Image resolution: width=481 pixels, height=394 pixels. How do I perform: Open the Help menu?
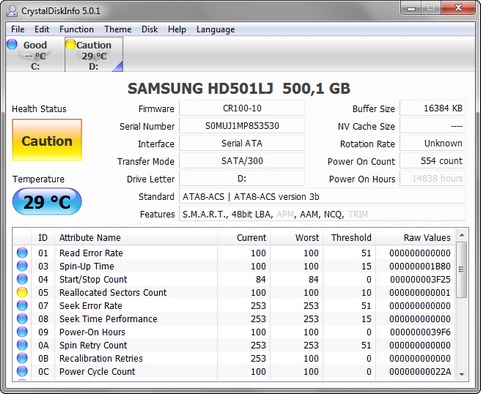pos(177,29)
